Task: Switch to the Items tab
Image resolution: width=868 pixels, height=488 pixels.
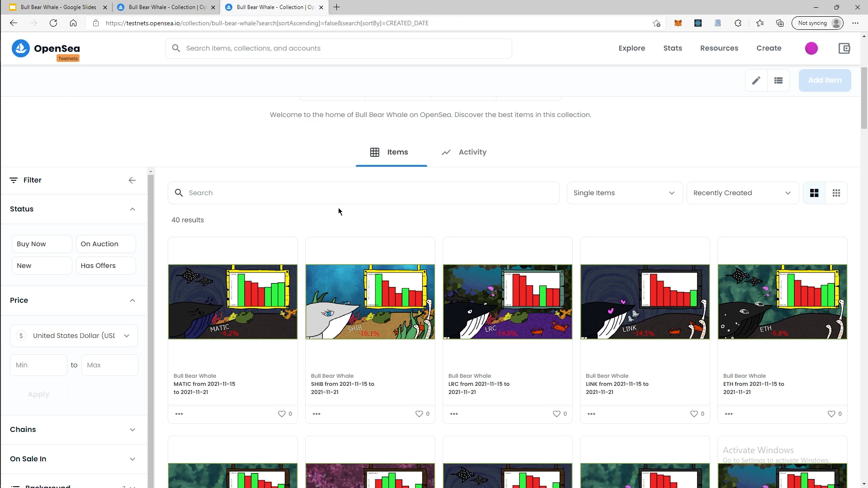Action: click(x=391, y=152)
